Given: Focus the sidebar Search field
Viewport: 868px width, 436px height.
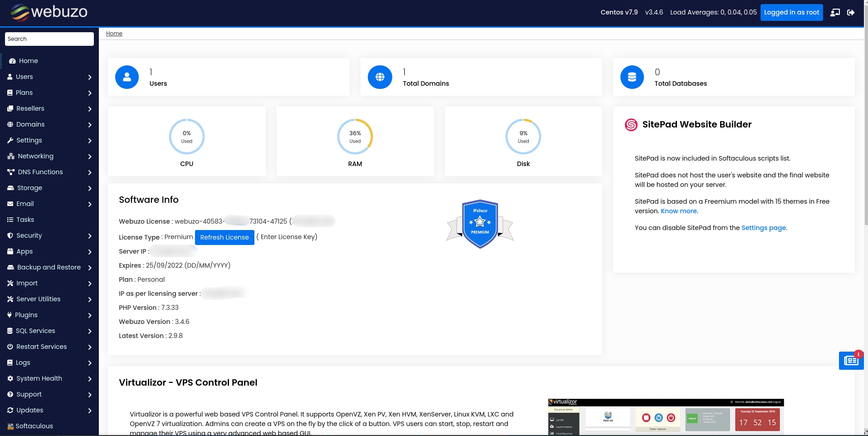Looking at the screenshot, I should (49, 39).
